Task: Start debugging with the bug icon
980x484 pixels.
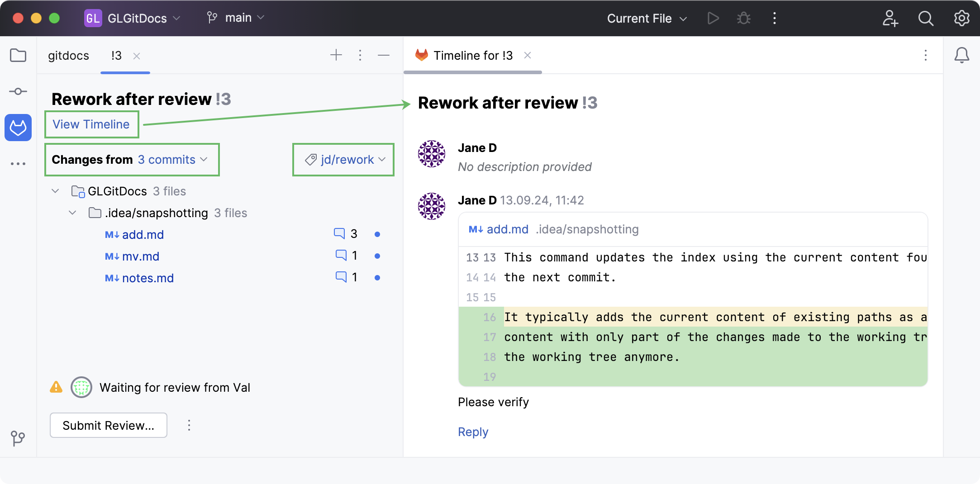Action: coord(743,18)
